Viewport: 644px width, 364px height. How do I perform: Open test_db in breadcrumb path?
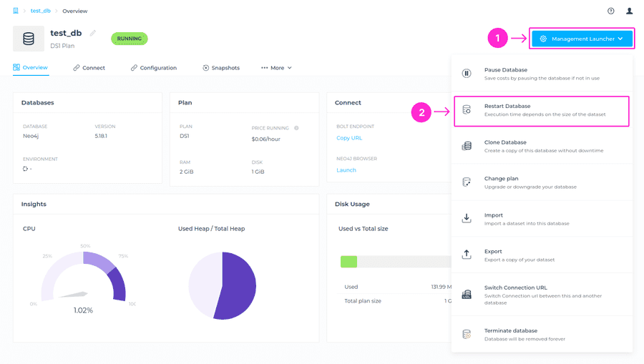pos(40,11)
